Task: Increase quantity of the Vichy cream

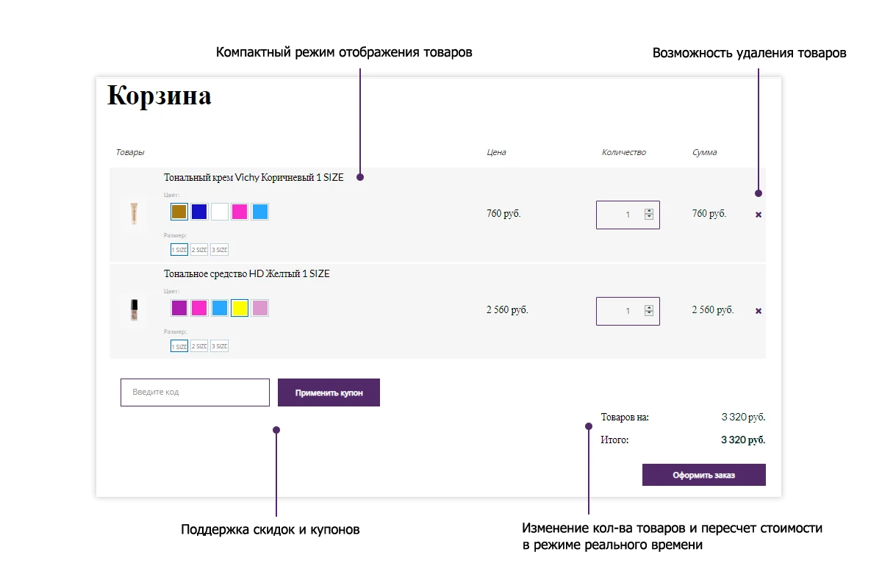Action: (649, 212)
